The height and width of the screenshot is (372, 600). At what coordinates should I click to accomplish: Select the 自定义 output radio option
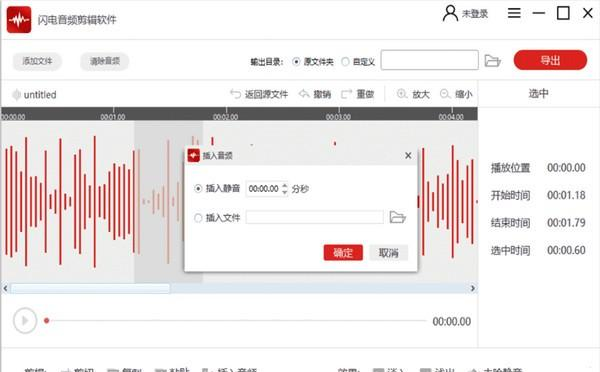coord(345,62)
